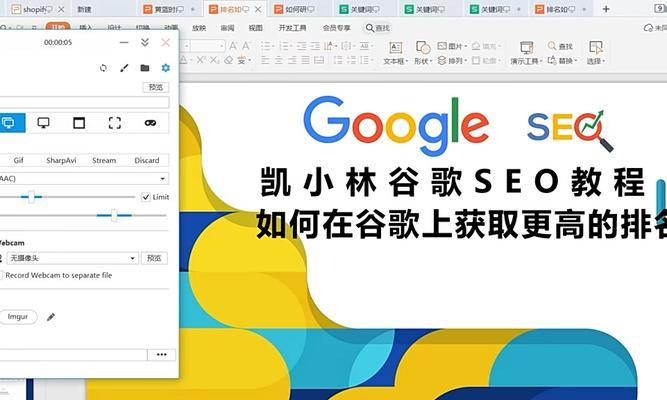Viewport: 667px width, 400px height.
Task: Click the 轮廓 outline icon
Action: point(486,60)
